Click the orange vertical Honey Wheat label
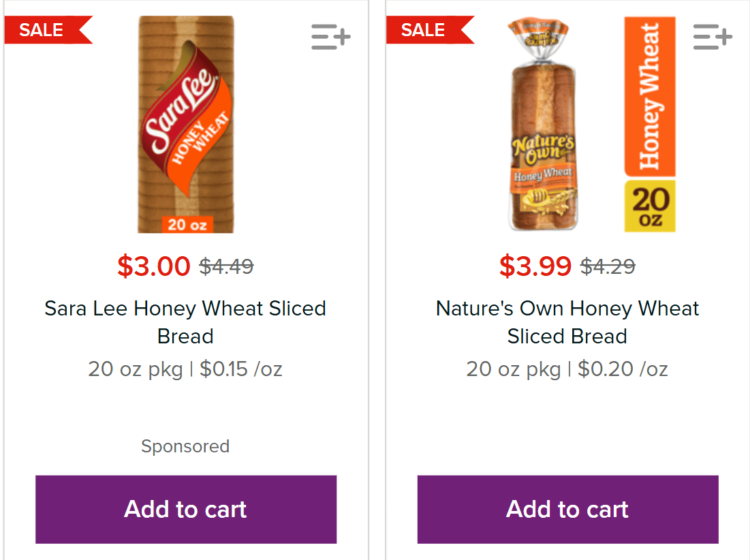This screenshot has height=560, width=750. click(650, 97)
